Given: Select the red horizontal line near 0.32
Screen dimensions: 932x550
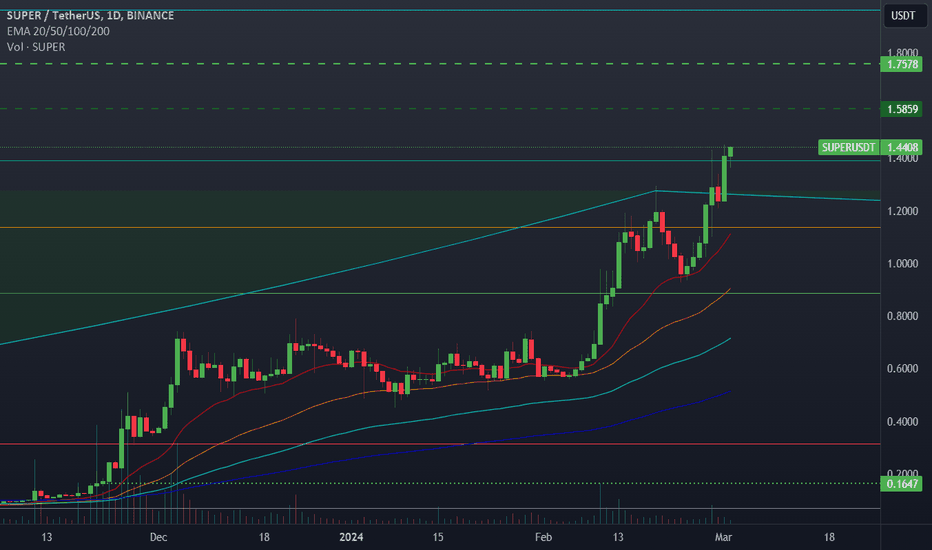Looking at the screenshot, I should [440, 444].
